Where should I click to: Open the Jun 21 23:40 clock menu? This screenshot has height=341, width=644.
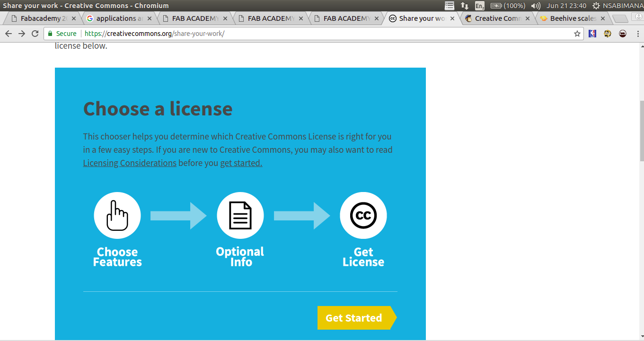pos(566,6)
